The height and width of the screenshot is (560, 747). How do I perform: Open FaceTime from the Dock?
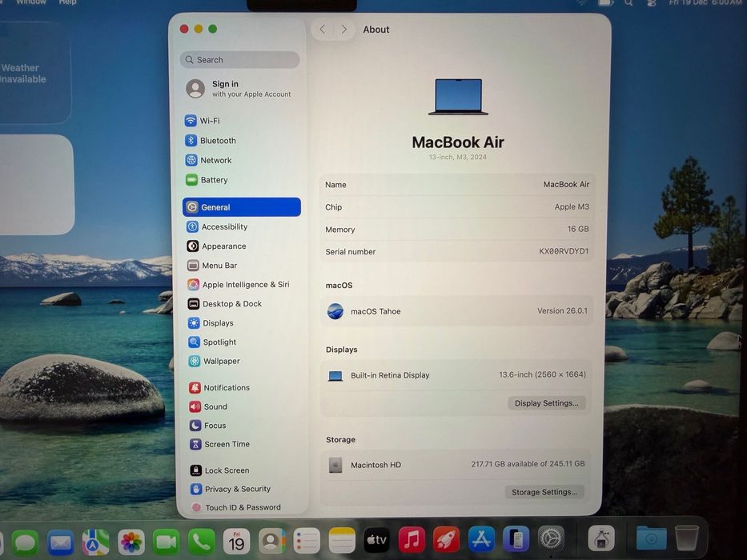coord(167,542)
